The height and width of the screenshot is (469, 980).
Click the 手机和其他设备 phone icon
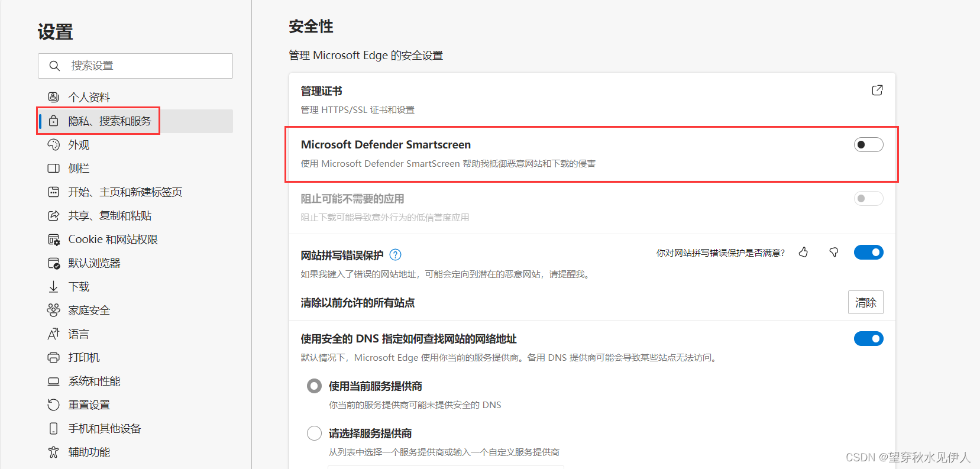tap(53, 428)
